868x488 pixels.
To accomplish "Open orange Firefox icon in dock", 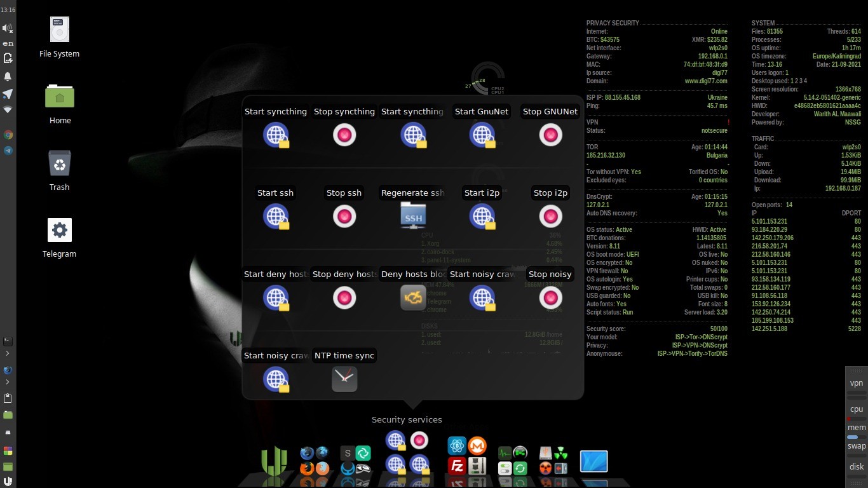I will 307,469.
